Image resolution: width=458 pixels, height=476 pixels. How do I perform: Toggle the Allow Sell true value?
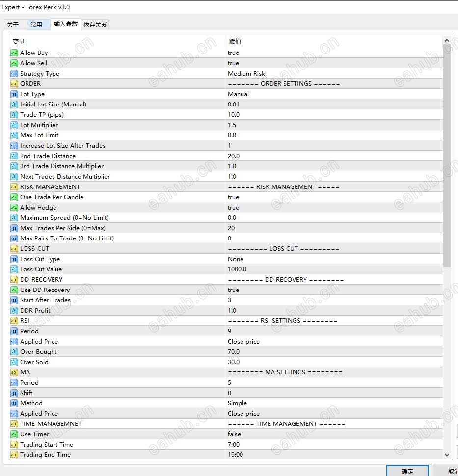pyautogui.click(x=334, y=63)
